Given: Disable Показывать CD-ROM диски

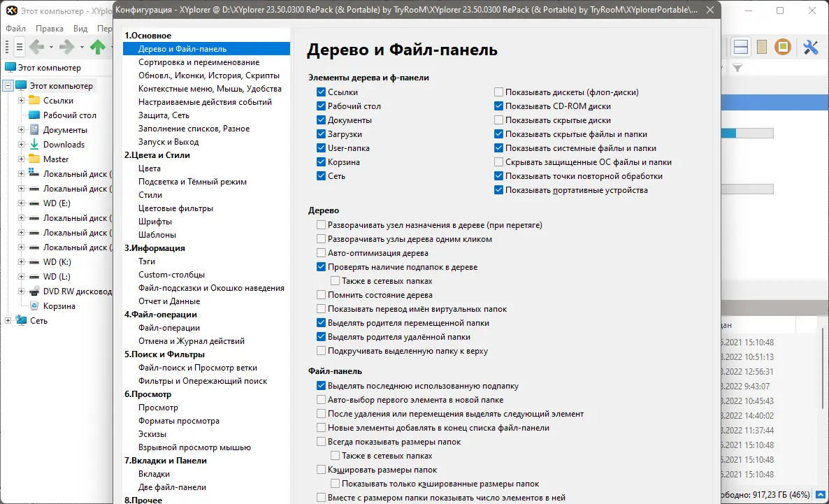Looking at the screenshot, I should tap(498, 106).
